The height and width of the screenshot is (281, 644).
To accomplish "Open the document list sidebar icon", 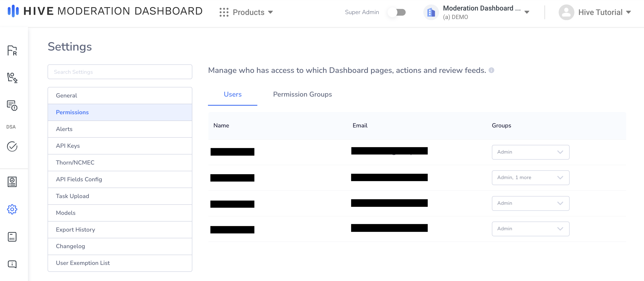I will click(x=12, y=182).
